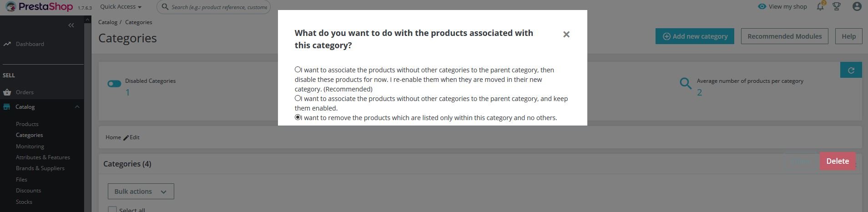Image resolution: width=868 pixels, height=212 pixels.
Task: Click the red Delete button
Action: (837, 161)
